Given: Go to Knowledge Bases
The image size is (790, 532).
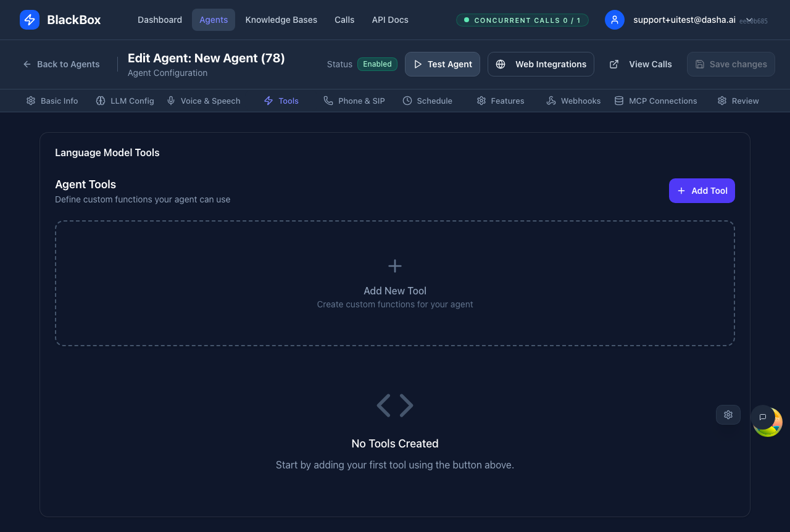Looking at the screenshot, I should (x=281, y=20).
